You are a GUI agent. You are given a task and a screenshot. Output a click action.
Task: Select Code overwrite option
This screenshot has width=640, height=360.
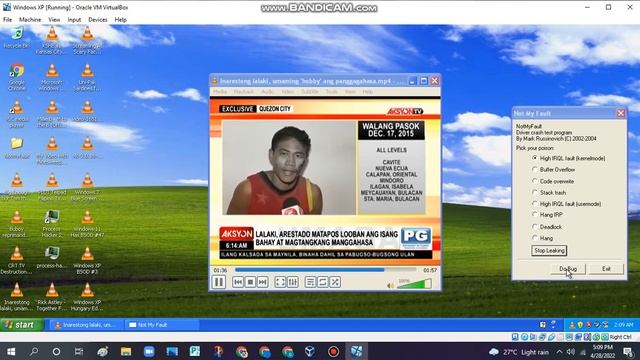pos(553,181)
